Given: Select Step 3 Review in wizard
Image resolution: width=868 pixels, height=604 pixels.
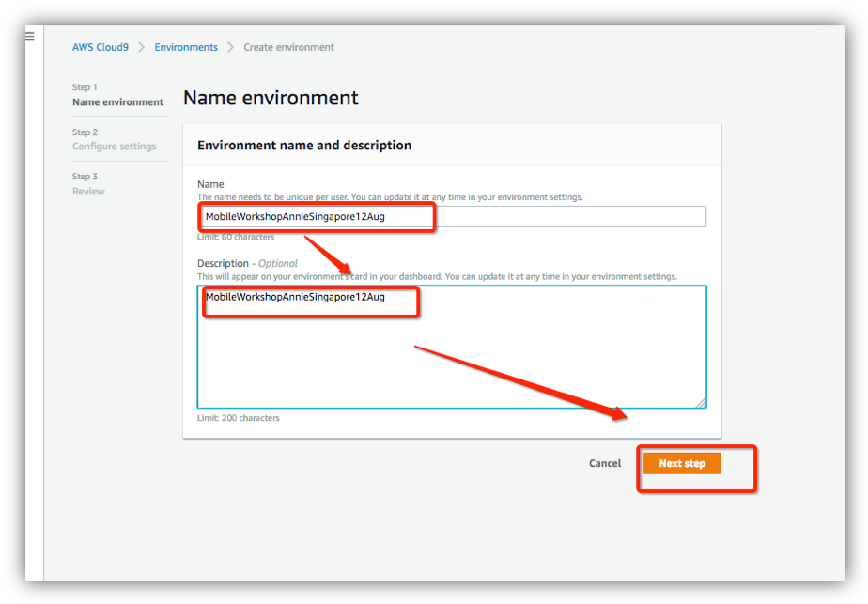Looking at the screenshot, I should click(88, 184).
